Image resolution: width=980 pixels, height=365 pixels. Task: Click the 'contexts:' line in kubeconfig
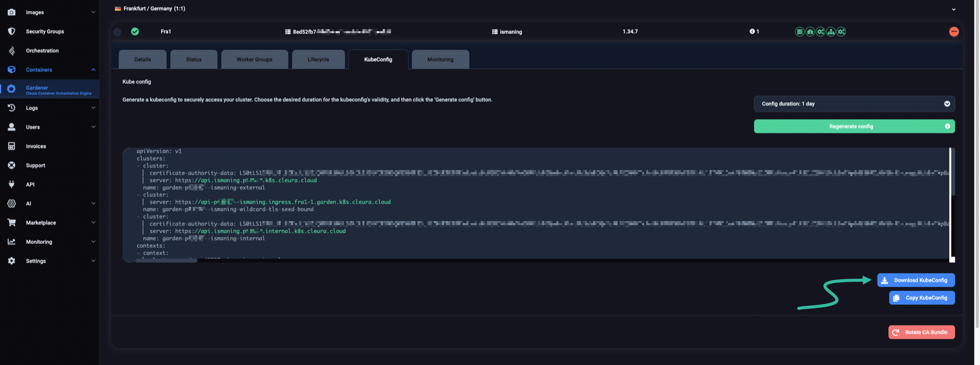coord(151,246)
